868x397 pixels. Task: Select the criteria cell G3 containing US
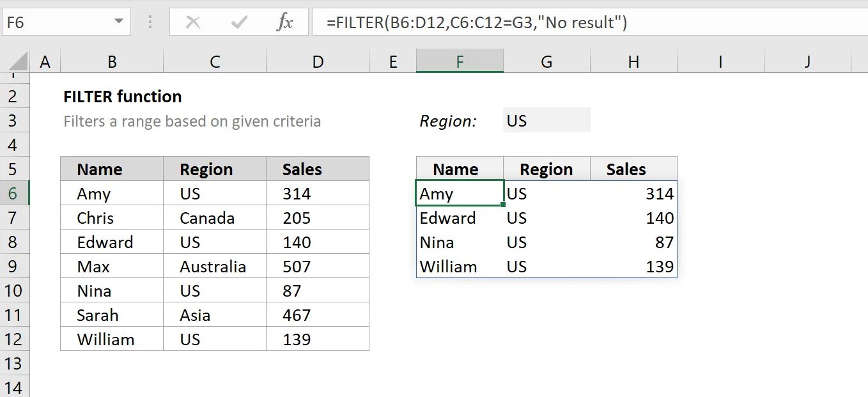click(546, 121)
